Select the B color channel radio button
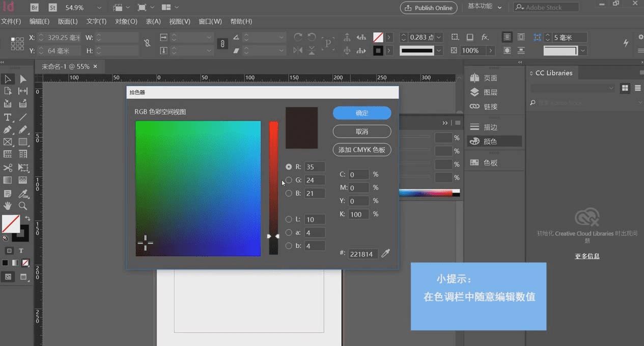The width and height of the screenshot is (644, 346). [x=289, y=193]
